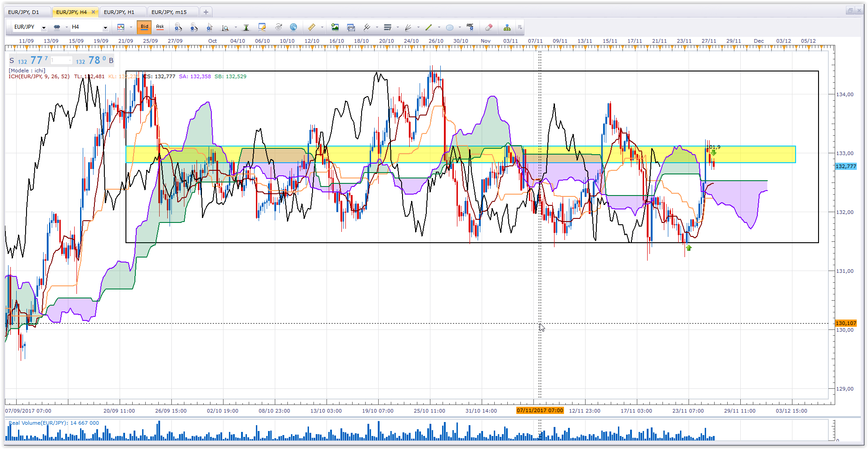Select the cursor zoom tool
The height and width of the screenshot is (449, 868).
[x=209, y=27]
